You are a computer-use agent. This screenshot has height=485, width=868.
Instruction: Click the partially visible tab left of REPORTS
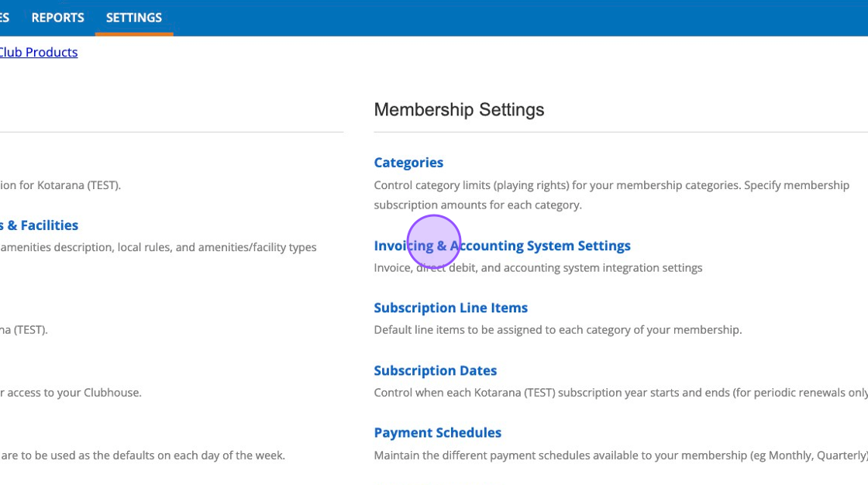click(x=5, y=18)
